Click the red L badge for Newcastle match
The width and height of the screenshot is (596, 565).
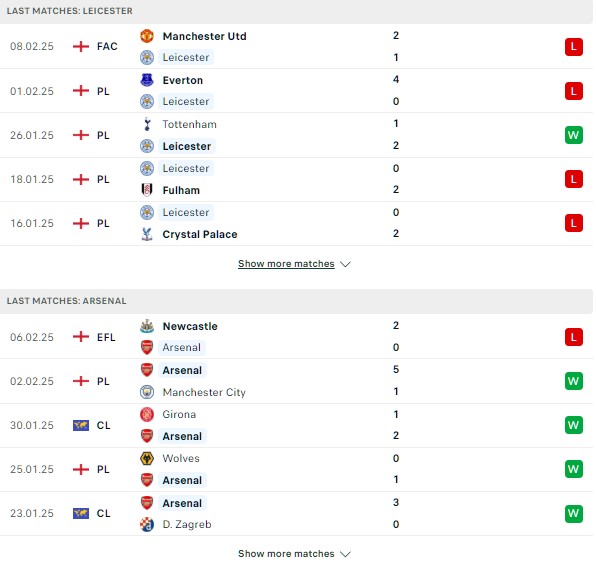click(x=574, y=337)
